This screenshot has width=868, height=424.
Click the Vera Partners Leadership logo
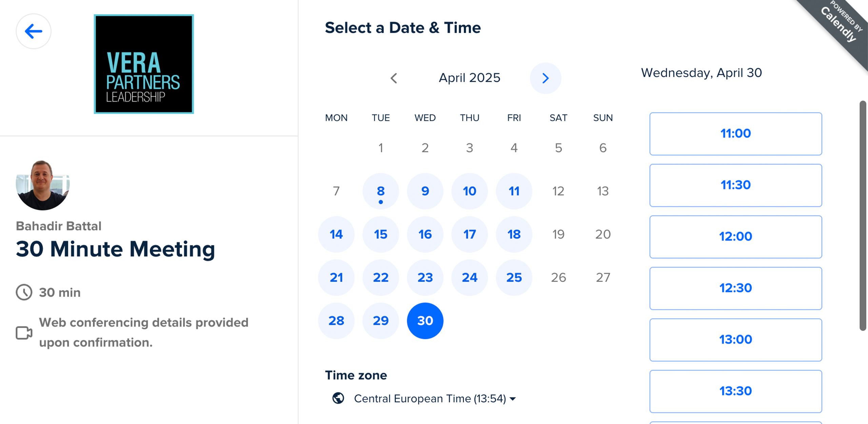(144, 64)
